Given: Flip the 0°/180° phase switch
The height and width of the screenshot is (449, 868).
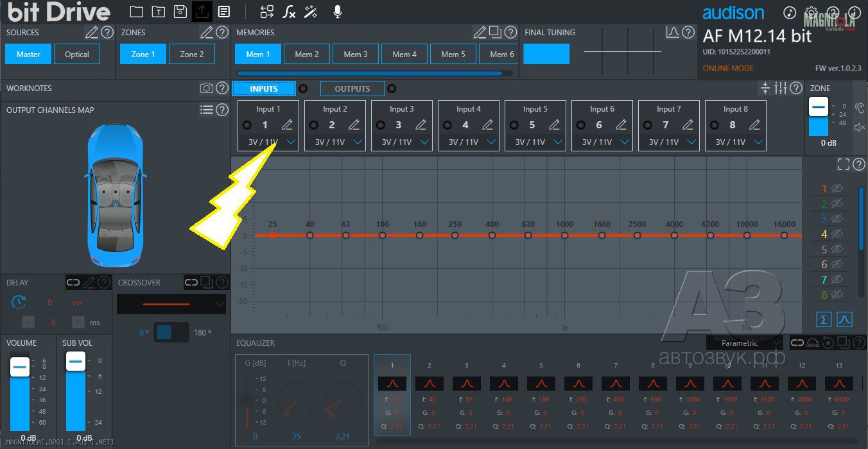Looking at the screenshot, I should (x=171, y=332).
